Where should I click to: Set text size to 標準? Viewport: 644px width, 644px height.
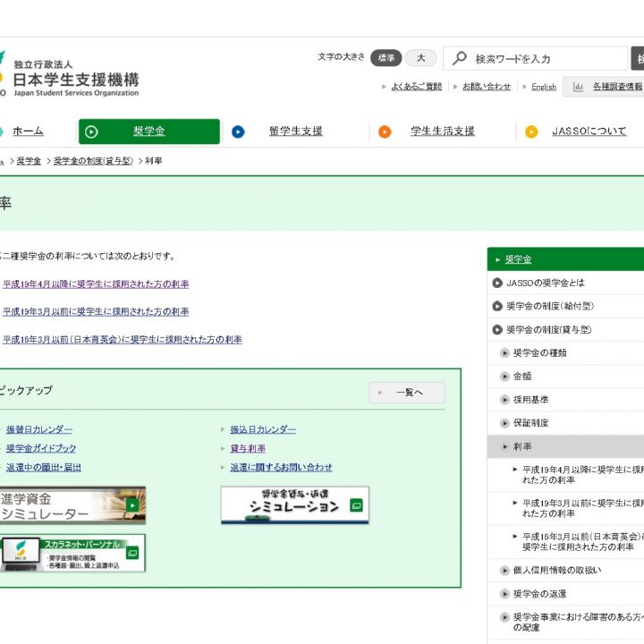point(386,58)
